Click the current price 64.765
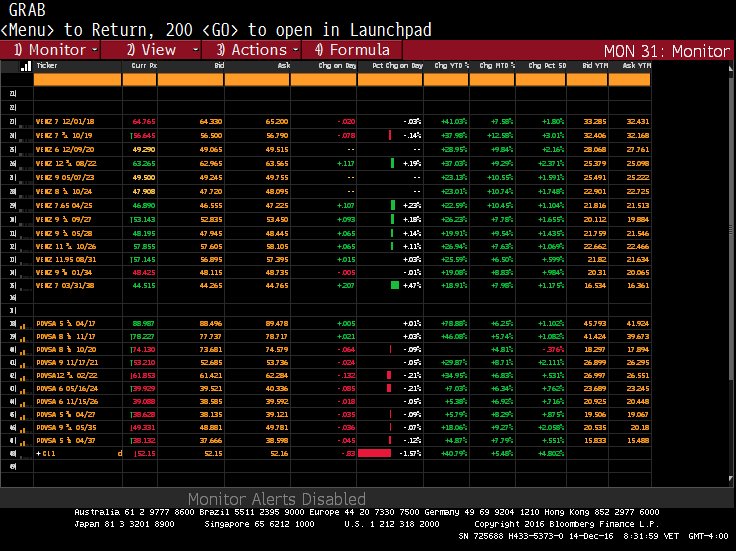The width and height of the screenshot is (736, 551). tap(144, 122)
